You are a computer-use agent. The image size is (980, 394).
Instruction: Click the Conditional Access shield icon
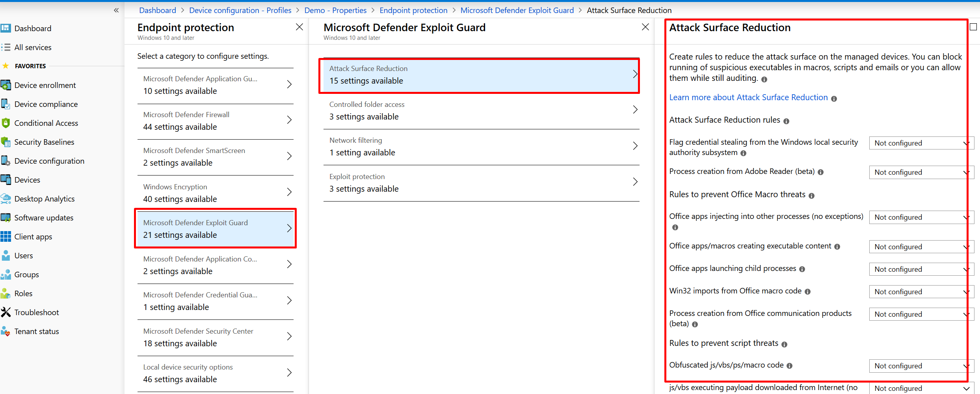point(6,123)
